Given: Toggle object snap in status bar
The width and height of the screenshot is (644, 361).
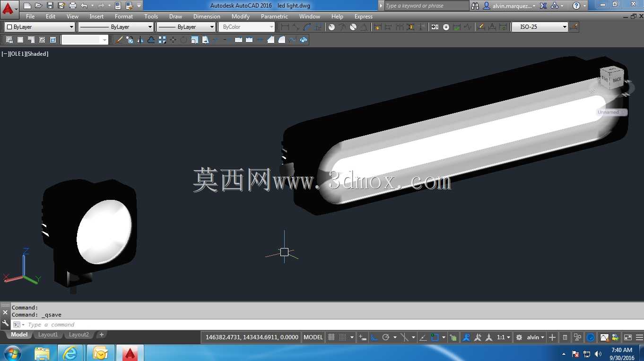Looking at the screenshot, I should [435, 337].
